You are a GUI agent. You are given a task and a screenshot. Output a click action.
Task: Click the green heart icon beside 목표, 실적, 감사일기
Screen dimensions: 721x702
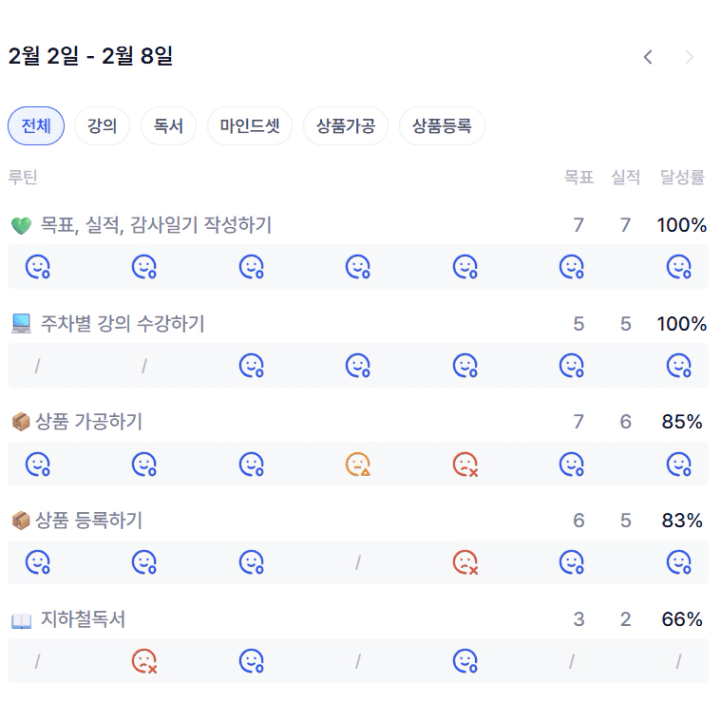tap(21, 226)
